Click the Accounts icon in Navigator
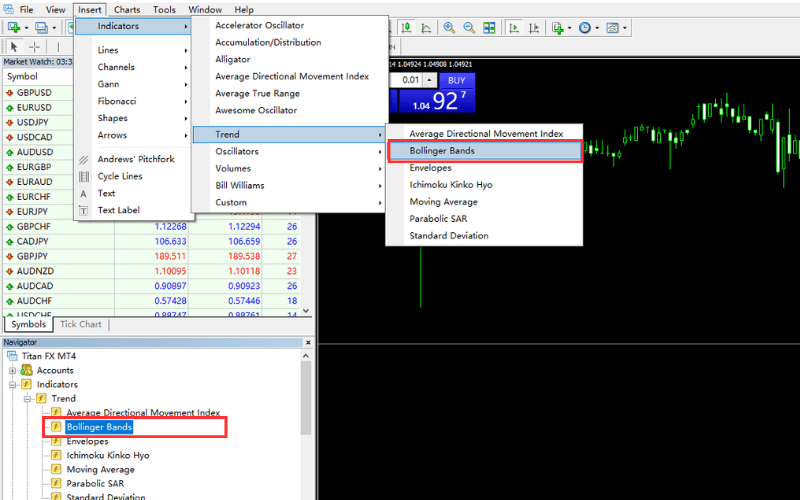This screenshot has width=800, height=500. point(27,370)
